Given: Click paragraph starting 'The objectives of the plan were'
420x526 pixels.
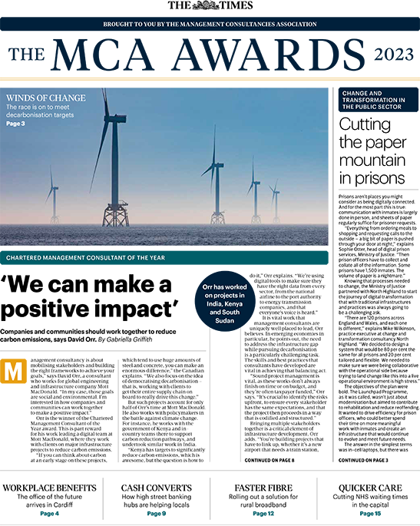Looking at the screenshot, I should point(379,412).
